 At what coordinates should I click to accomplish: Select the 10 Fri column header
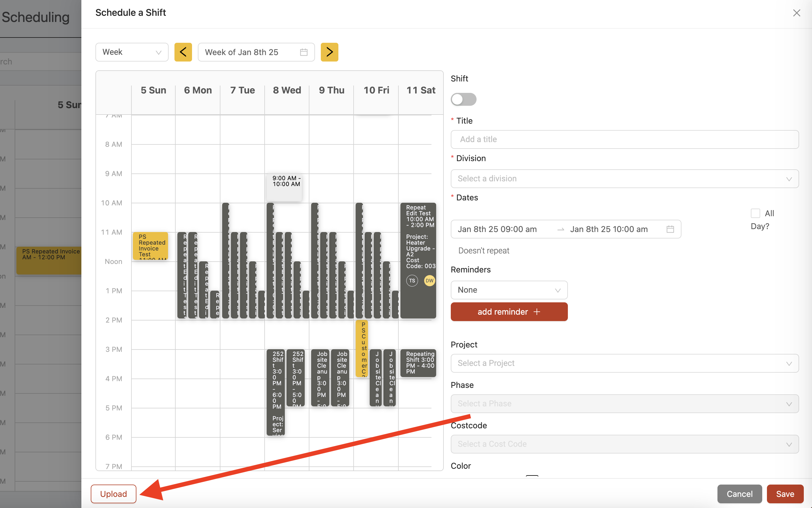coord(376,90)
